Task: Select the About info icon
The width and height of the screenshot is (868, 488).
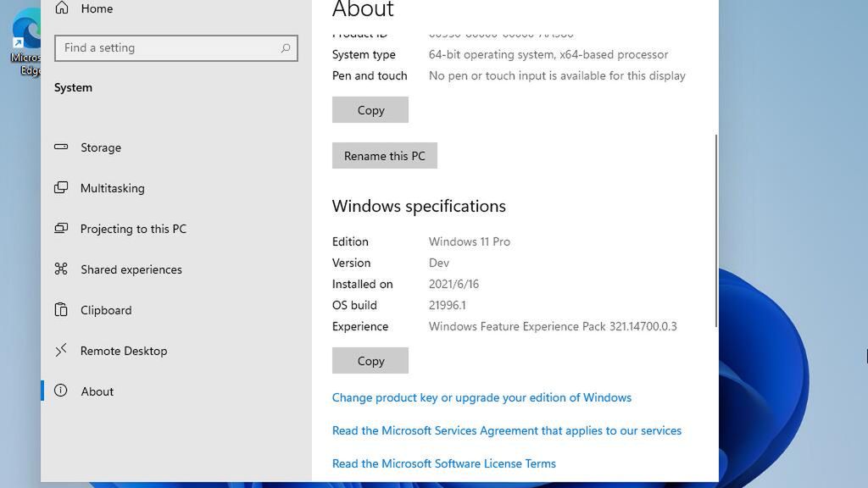Action: click(60, 391)
